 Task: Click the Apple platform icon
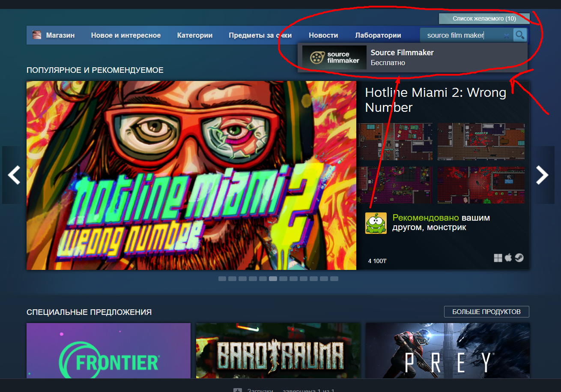508,258
